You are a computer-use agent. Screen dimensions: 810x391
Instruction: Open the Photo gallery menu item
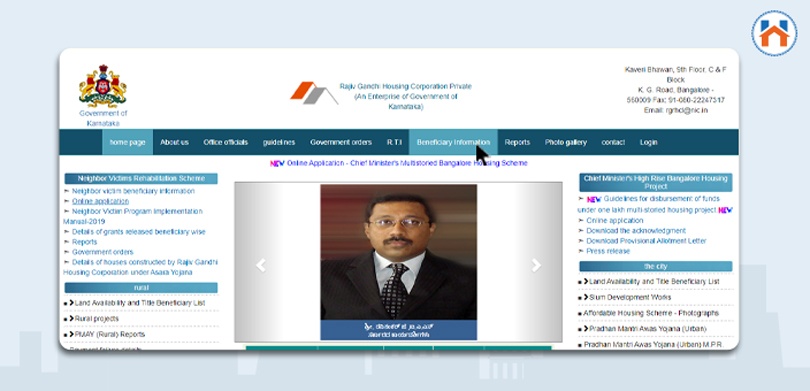click(x=566, y=142)
